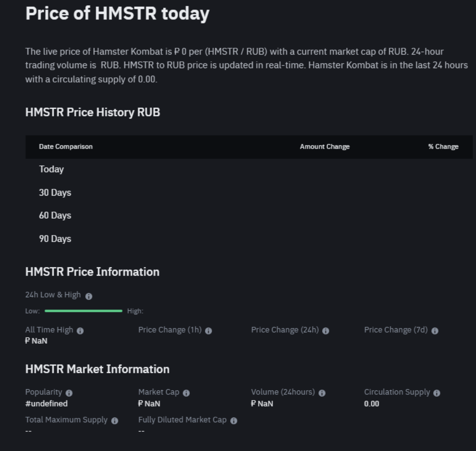This screenshot has width=476, height=451.
Task: Click the % Change column header
Action: click(443, 147)
